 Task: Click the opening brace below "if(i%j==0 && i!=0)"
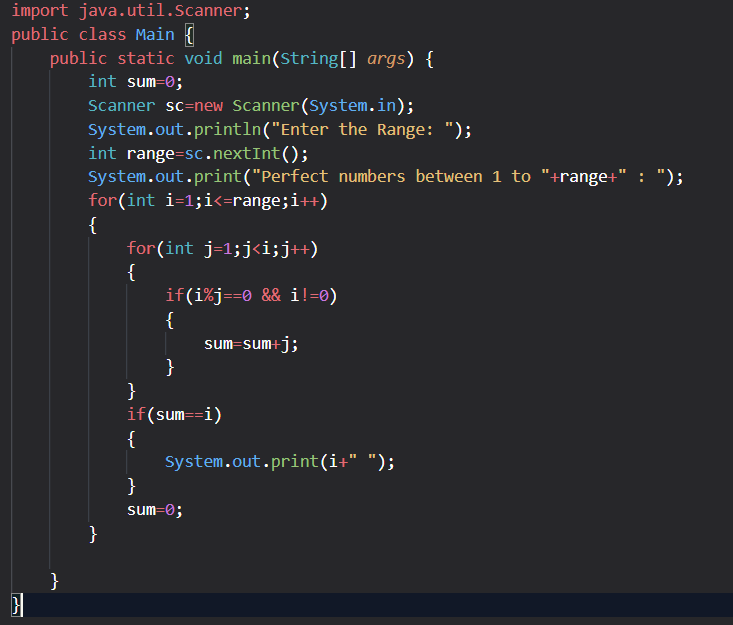point(170,320)
